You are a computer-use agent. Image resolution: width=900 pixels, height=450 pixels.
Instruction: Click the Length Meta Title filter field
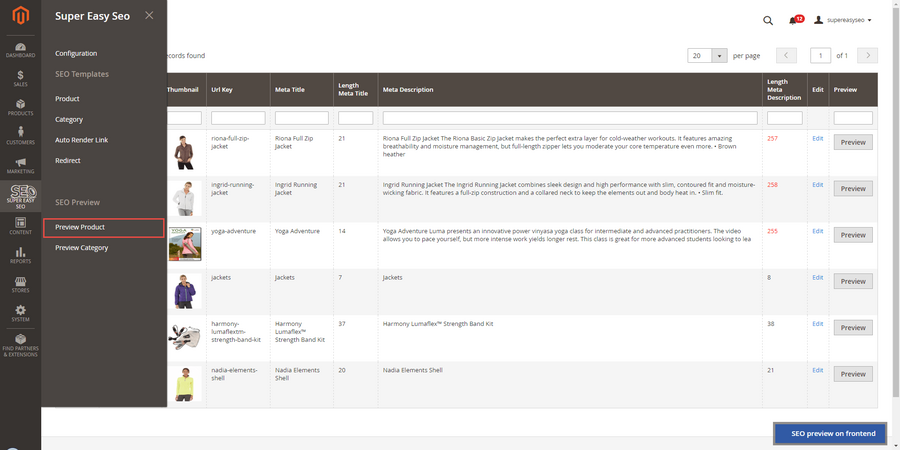point(356,118)
